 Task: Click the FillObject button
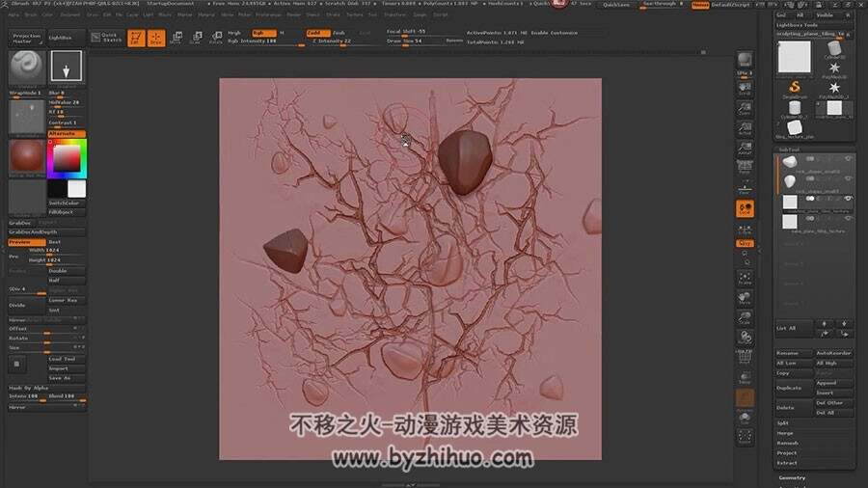click(67, 212)
